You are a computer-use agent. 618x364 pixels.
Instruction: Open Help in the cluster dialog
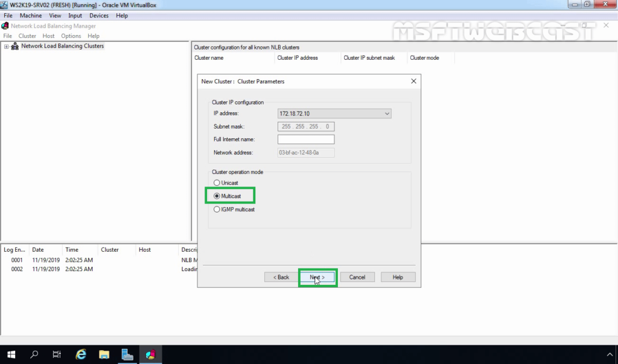(x=398, y=277)
